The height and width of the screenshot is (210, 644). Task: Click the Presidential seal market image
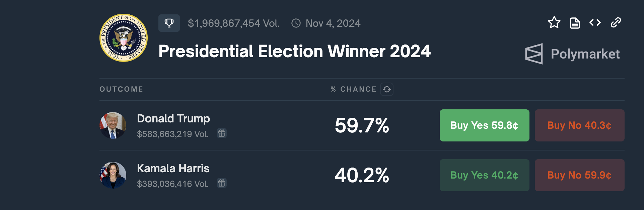click(124, 38)
